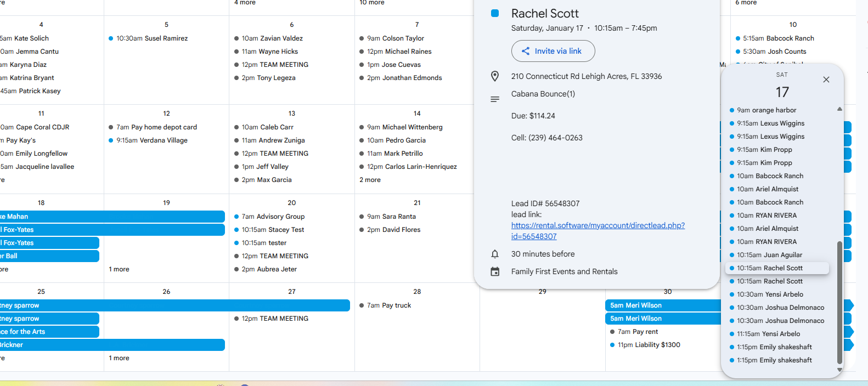Click the notification bell icon
This screenshot has height=386, width=868.
click(494, 254)
